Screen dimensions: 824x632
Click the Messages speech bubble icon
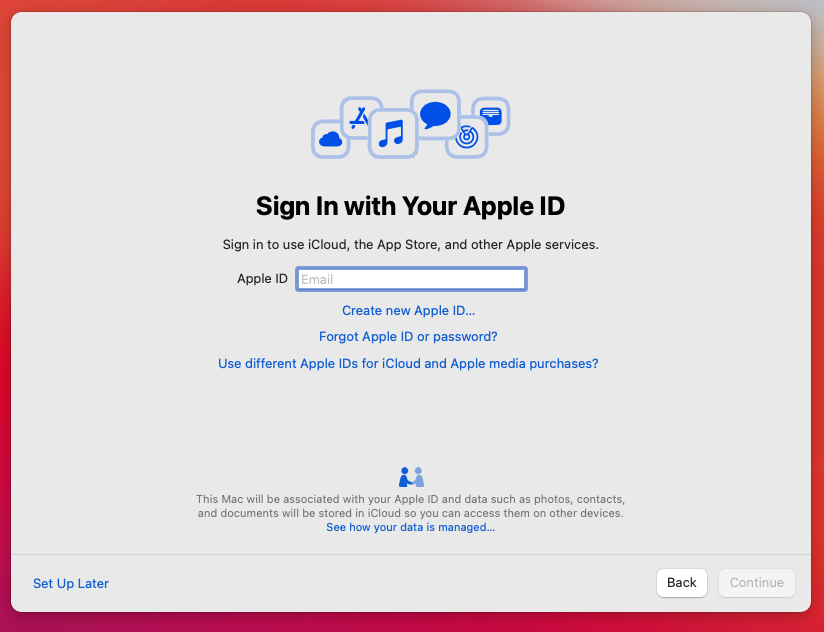(435, 115)
